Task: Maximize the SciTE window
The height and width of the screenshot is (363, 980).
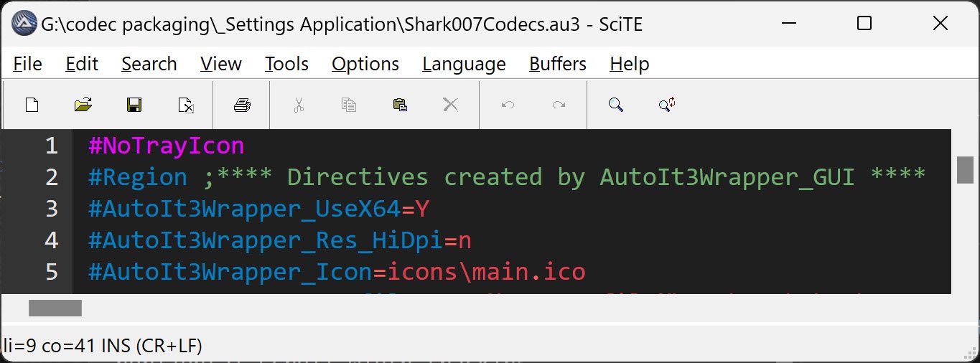Action: [864, 24]
